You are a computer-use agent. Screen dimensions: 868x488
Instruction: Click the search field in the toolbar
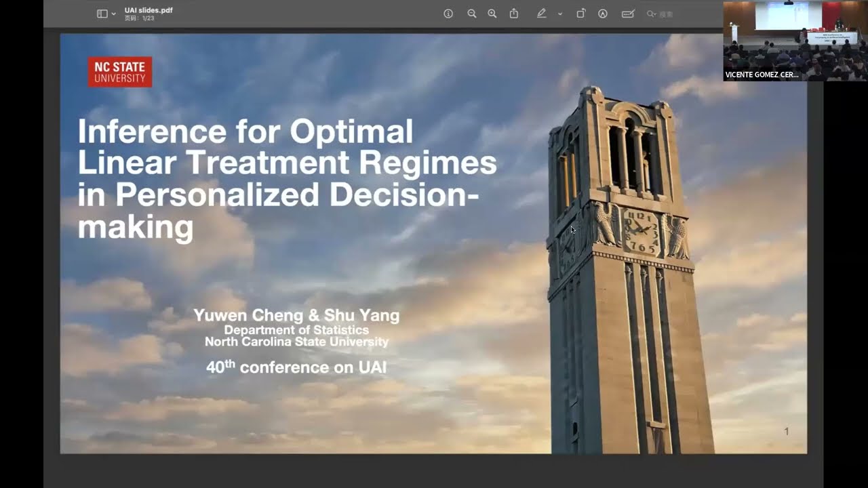click(660, 14)
